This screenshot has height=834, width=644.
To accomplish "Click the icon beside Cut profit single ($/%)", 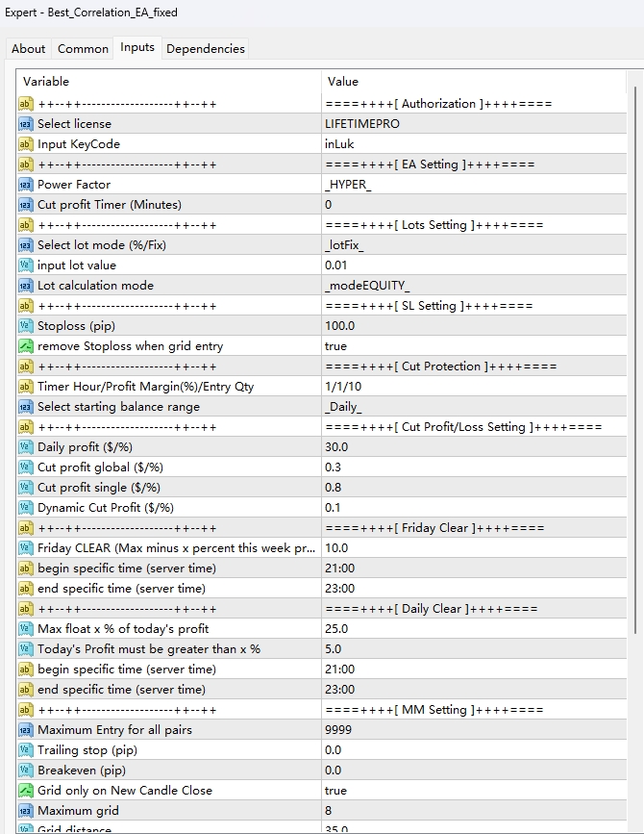I will (26, 488).
